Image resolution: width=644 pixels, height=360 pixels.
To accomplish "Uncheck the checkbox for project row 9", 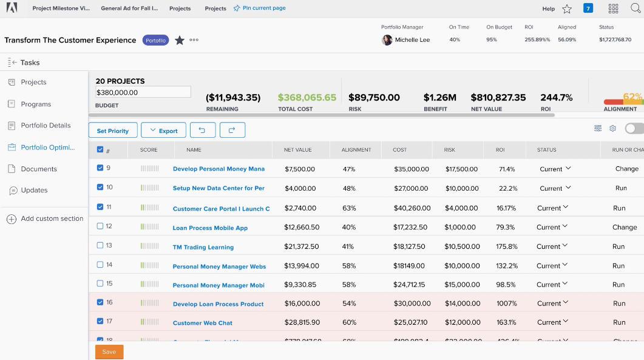I will click(100, 168).
